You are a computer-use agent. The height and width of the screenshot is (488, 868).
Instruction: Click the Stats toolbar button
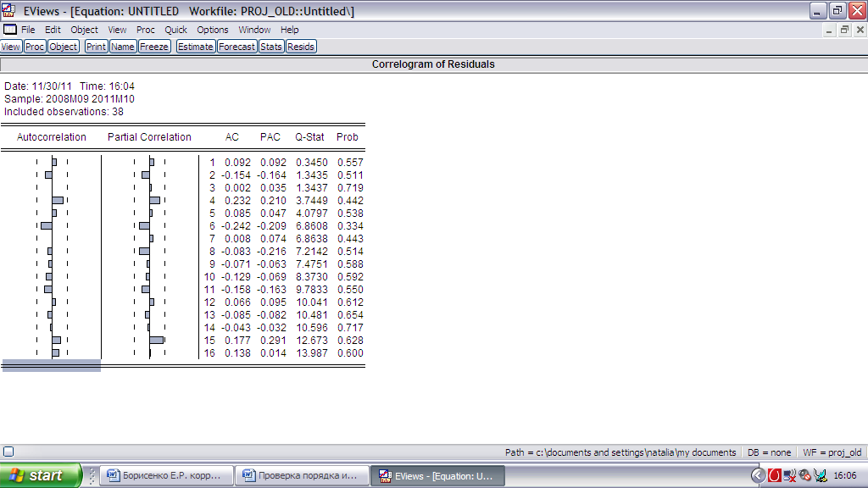pyautogui.click(x=270, y=47)
